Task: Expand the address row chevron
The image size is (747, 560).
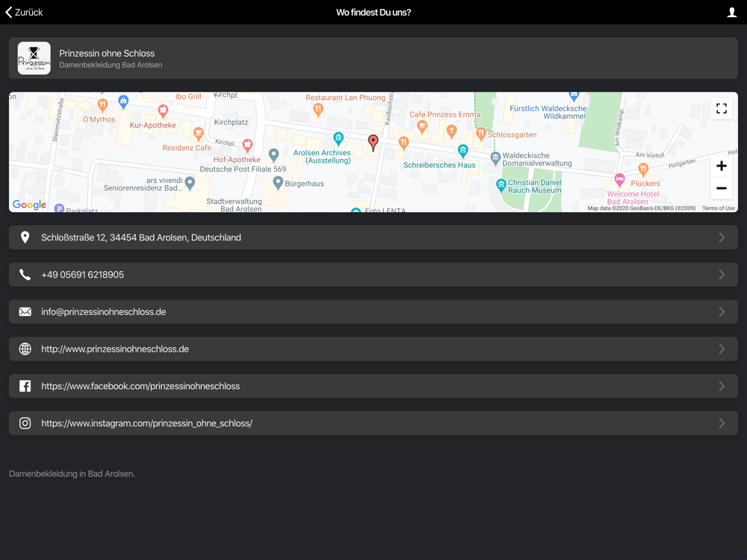Action: [722, 237]
